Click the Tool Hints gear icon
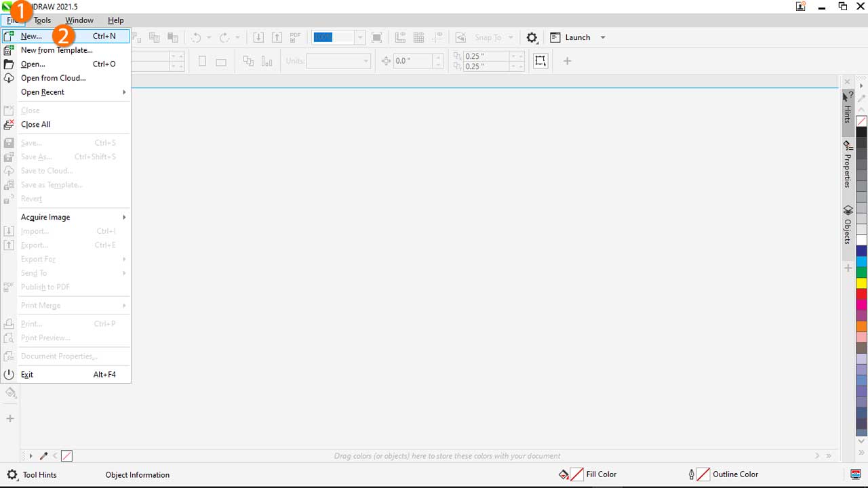Image resolution: width=868 pixels, height=488 pixels. [x=12, y=474]
